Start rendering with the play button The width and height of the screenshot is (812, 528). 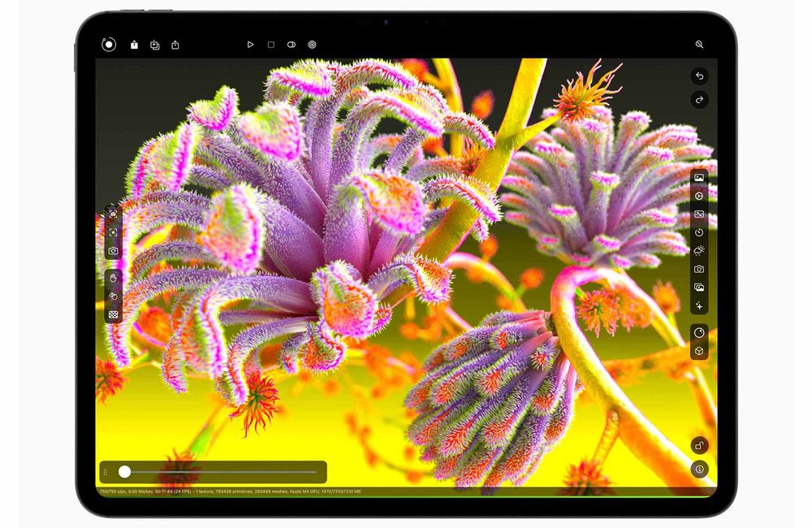point(250,45)
